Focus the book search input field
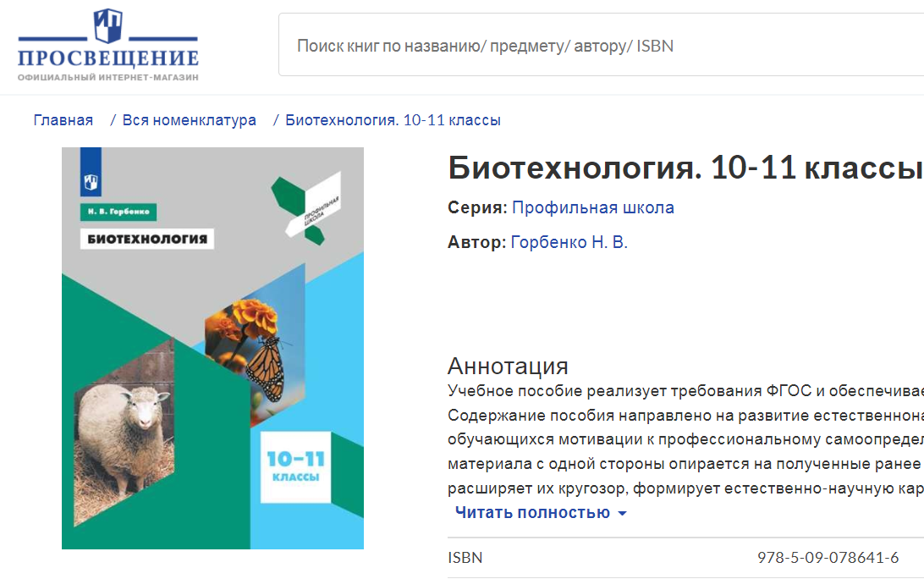 (592, 46)
